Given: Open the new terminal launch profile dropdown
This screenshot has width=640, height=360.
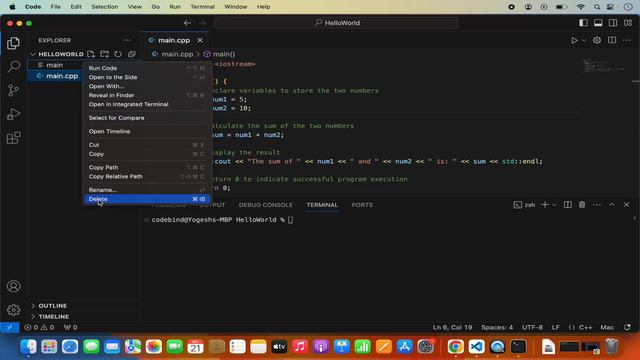Looking at the screenshot, I should (554, 204).
